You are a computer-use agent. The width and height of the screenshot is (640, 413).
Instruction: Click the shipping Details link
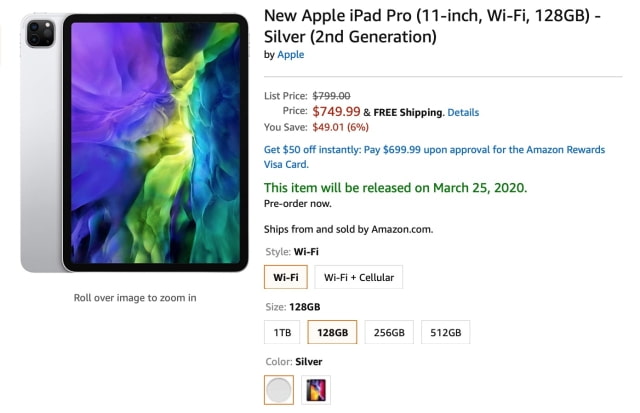(x=463, y=112)
